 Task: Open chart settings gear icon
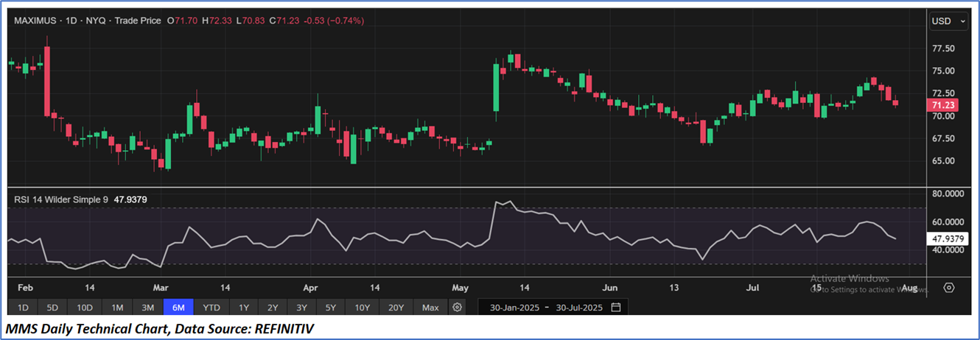point(458,307)
